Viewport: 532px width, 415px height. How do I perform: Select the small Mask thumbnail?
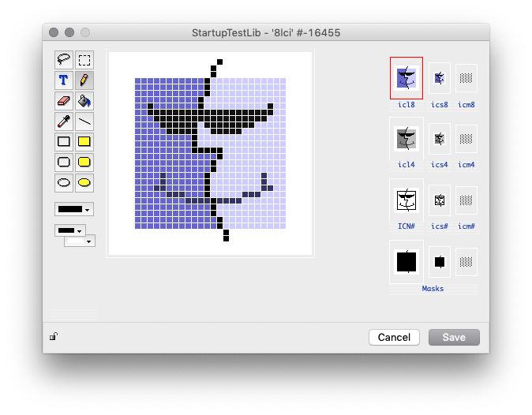440,262
